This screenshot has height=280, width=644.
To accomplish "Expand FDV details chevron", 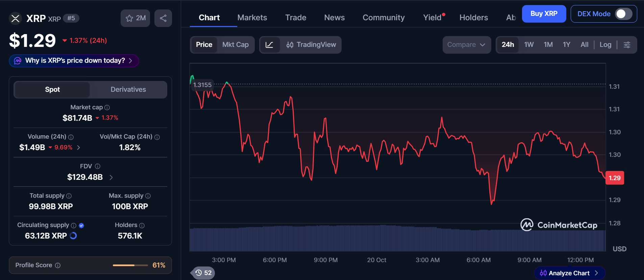I will (111, 177).
